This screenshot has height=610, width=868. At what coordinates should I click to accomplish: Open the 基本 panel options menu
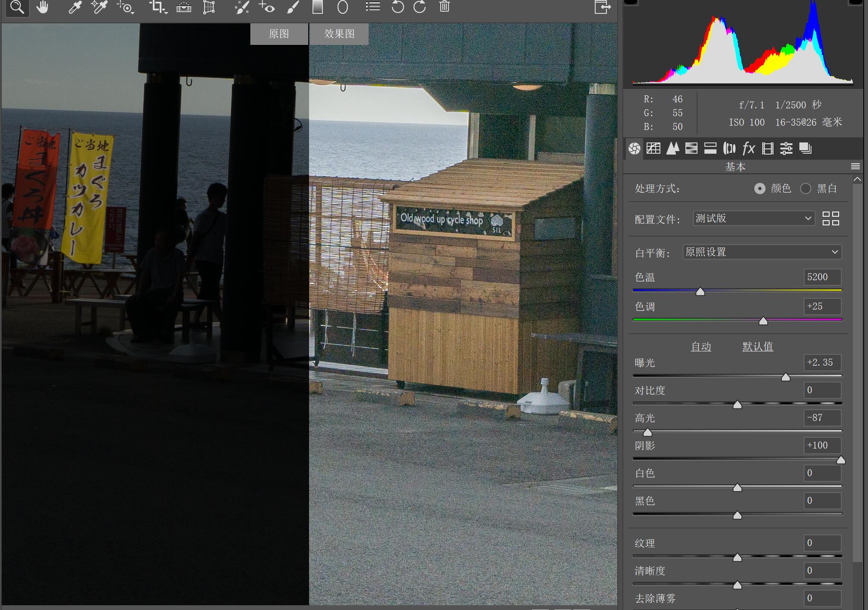click(x=855, y=167)
